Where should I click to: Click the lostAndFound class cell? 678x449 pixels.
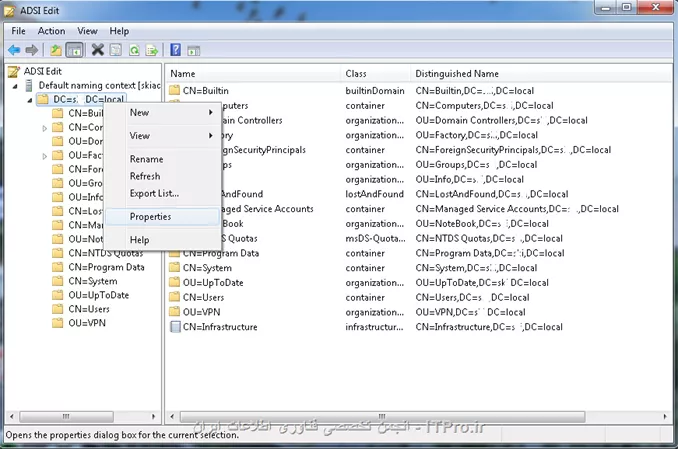pos(374,194)
